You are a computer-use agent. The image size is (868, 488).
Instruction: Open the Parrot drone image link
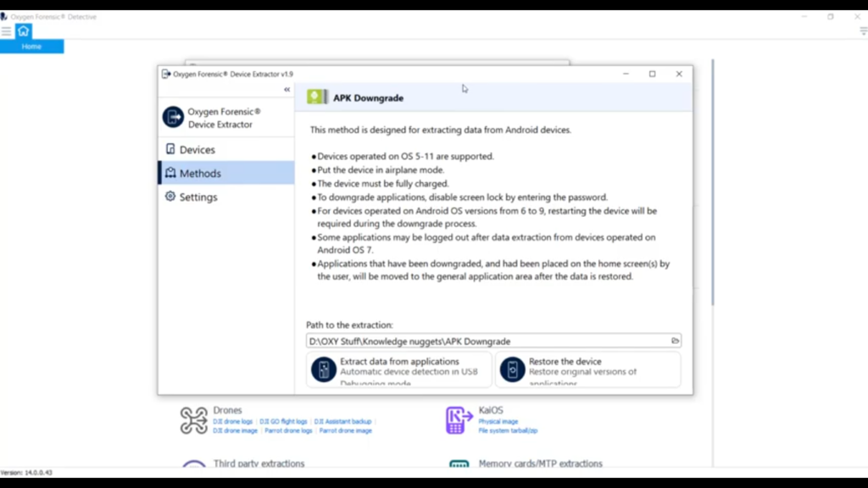pyautogui.click(x=345, y=430)
